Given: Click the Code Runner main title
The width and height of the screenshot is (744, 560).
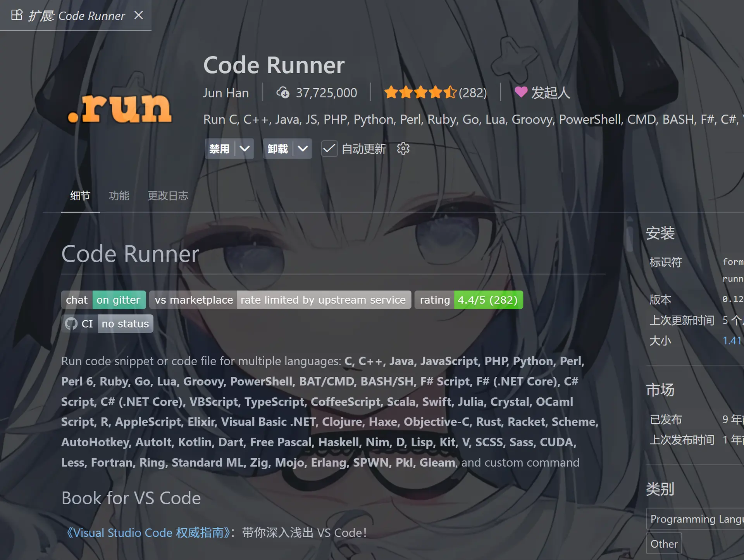Looking at the screenshot, I should coord(274,65).
